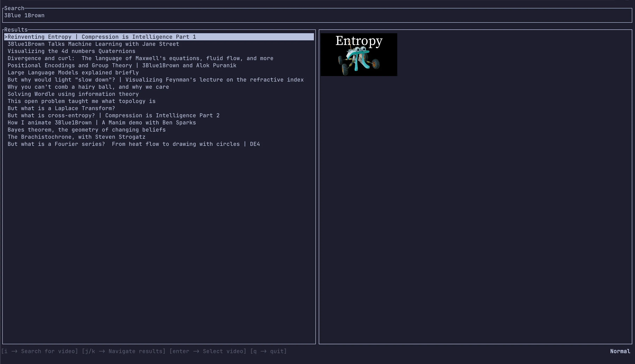635x364 pixels.
Task: Click the 'enter → Select video' hint
Action: tap(208, 351)
